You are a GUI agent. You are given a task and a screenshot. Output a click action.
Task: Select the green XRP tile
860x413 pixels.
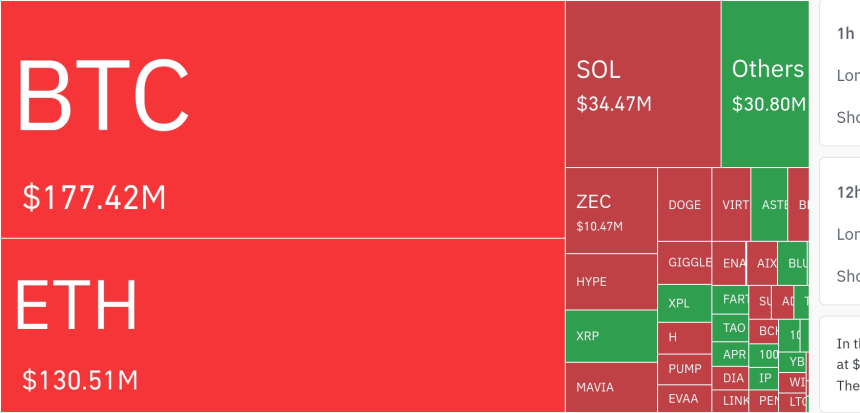click(610, 336)
